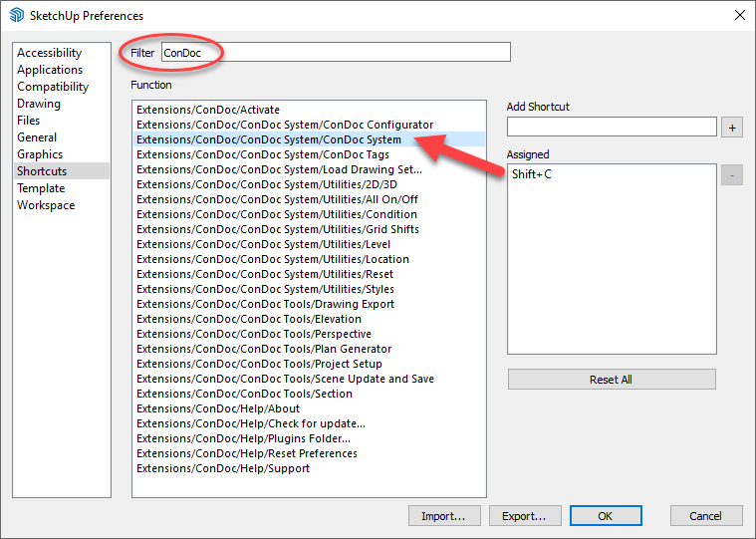Select the ConDoc Tools/Plan Generator entry
756x539 pixels.
[264, 349]
